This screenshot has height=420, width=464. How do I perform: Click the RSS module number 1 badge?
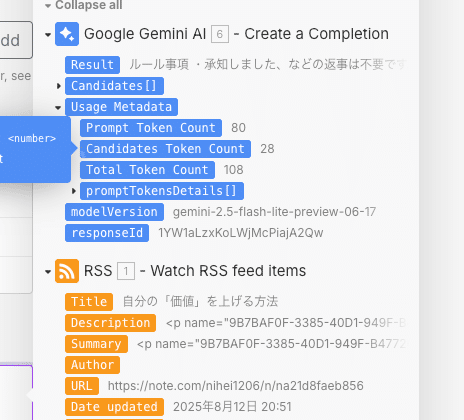coord(126,271)
